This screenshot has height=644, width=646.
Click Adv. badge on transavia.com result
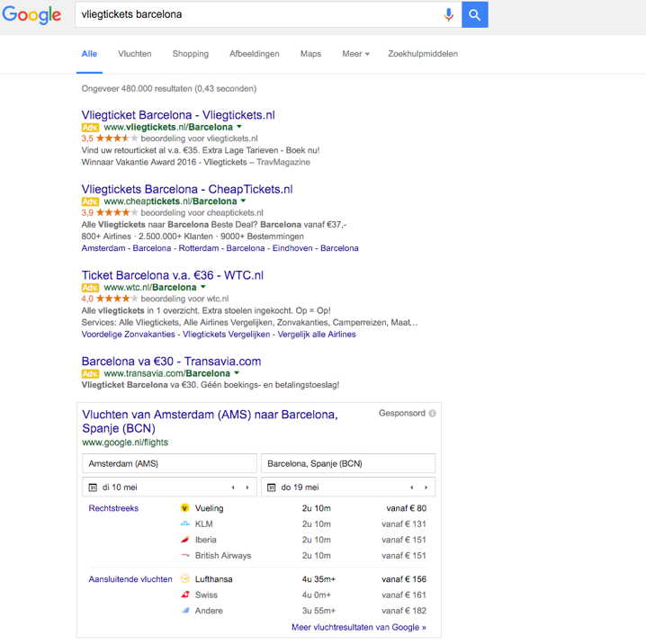(90, 373)
